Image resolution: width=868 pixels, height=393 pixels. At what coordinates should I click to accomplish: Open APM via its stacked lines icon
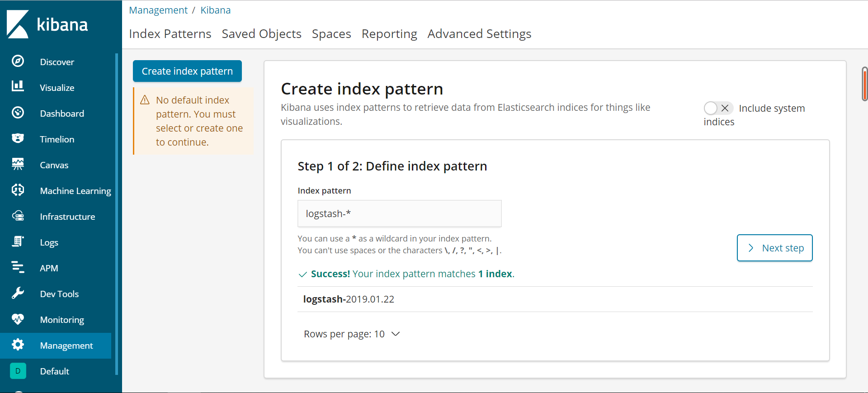[18, 267]
